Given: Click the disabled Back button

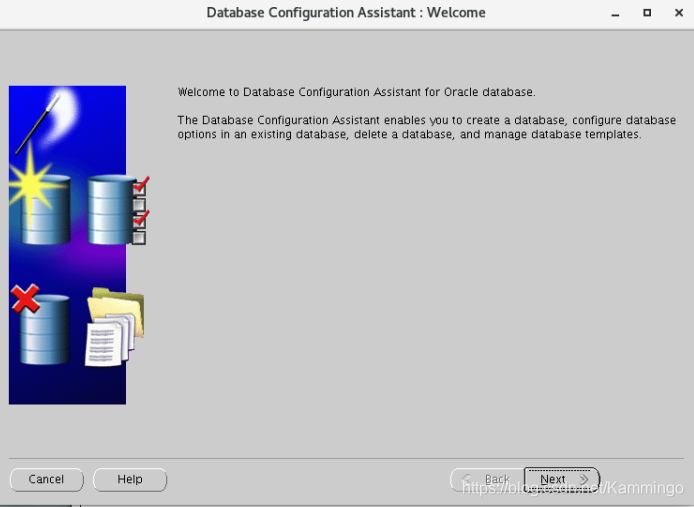Looking at the screenshot, I should coord(487,479).
